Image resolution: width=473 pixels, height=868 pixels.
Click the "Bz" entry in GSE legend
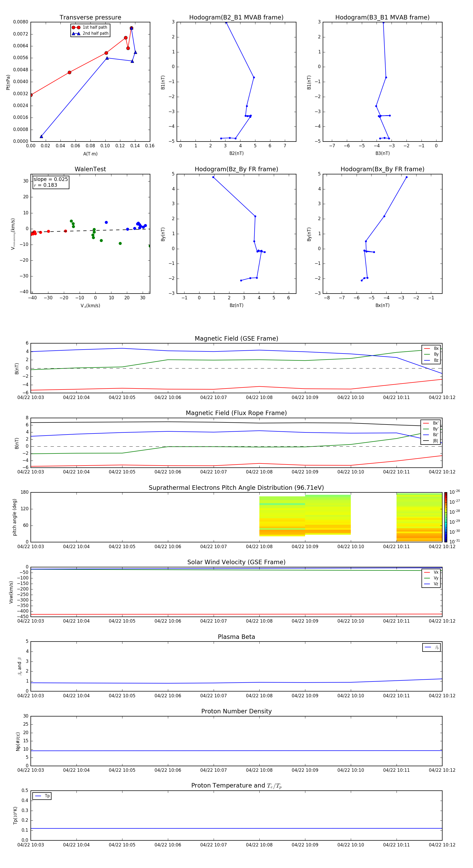tap(431, 360)
